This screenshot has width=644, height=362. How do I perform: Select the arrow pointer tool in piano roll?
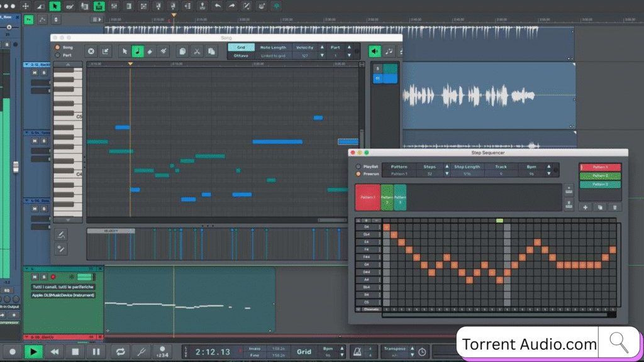pyautogui.click(x=124, y=52)
